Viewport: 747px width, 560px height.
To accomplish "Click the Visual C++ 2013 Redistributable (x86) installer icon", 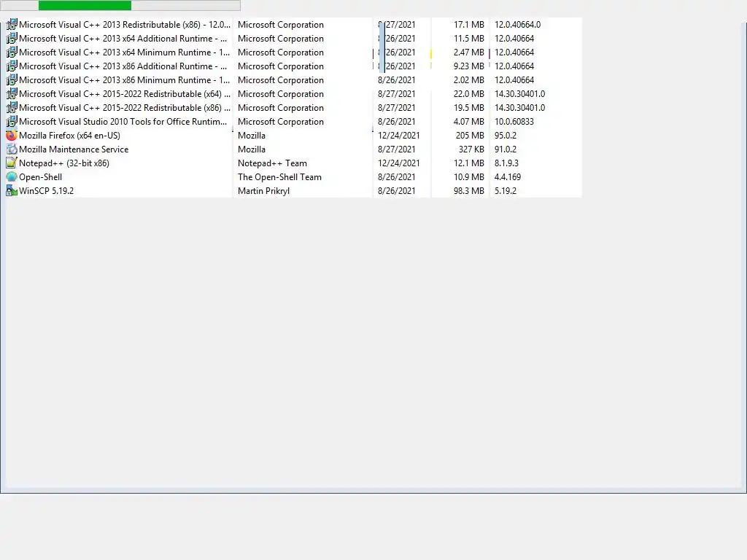I will click(12, 24).
